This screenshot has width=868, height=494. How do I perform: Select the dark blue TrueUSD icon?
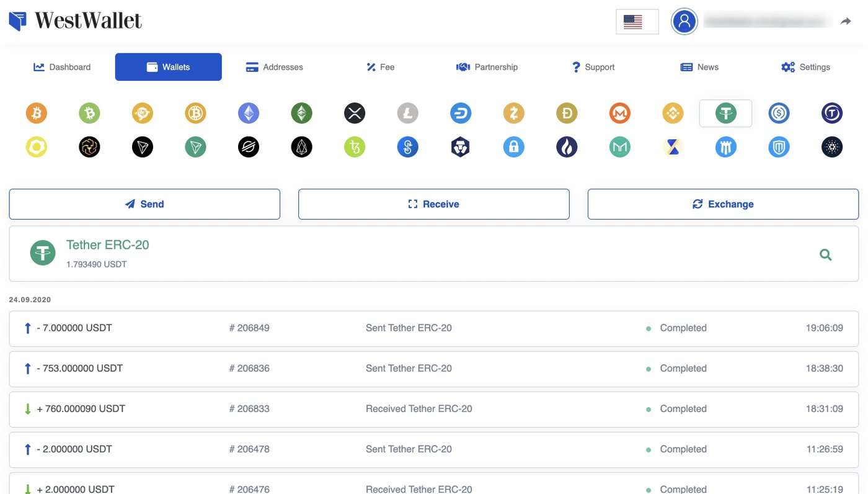click(831, 114)
